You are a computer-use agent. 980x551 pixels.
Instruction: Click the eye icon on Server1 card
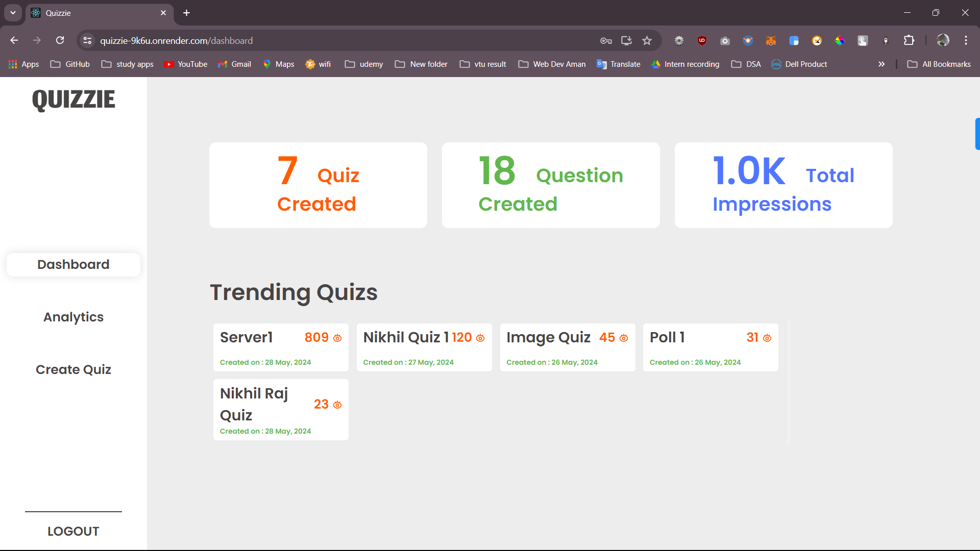coord(337,338)
